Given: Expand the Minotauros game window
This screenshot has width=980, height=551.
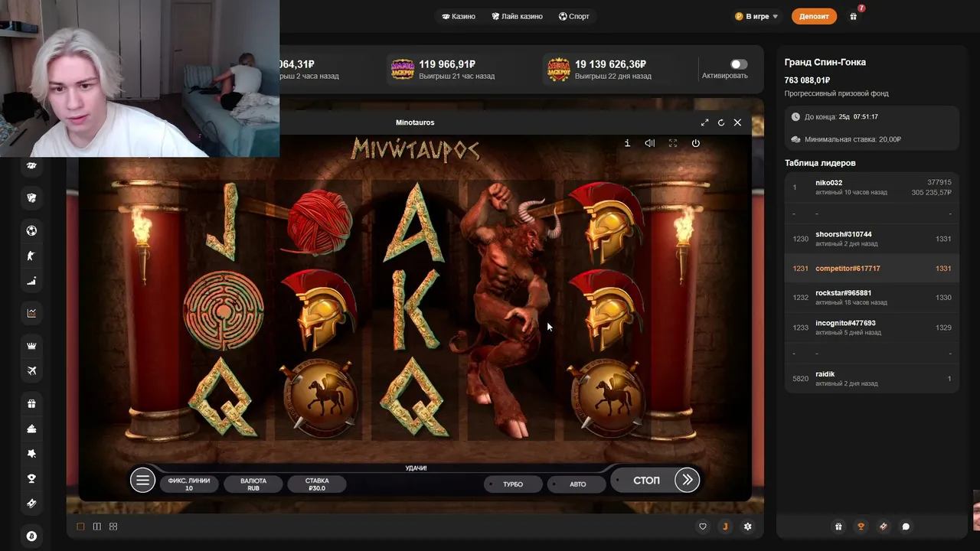Looking at the screenshot, I should (704, 122).
